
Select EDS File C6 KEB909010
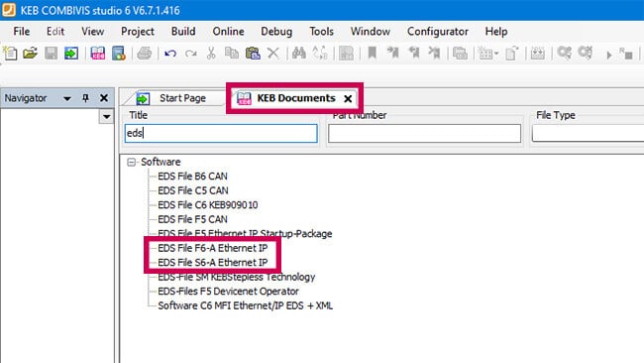pos(207,205)
